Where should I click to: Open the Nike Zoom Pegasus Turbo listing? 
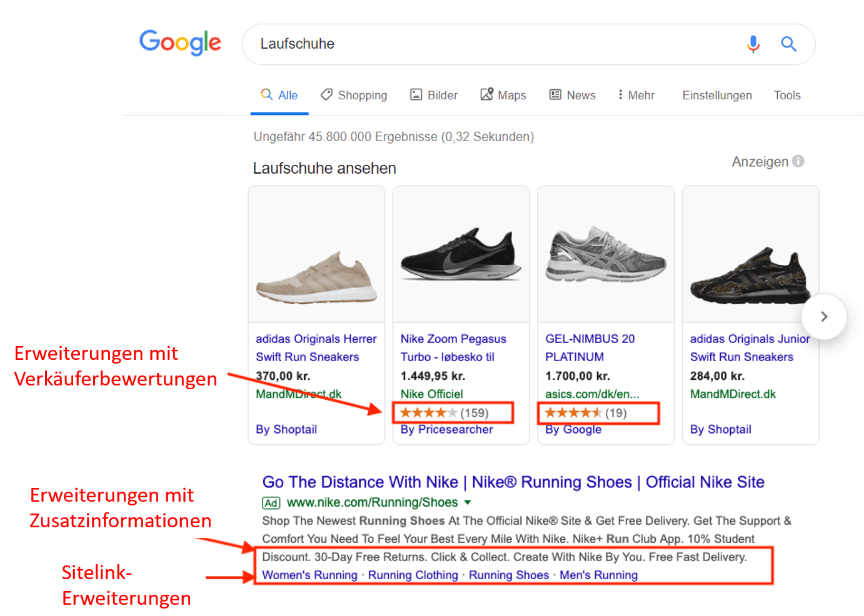click(x=453, y=347)
